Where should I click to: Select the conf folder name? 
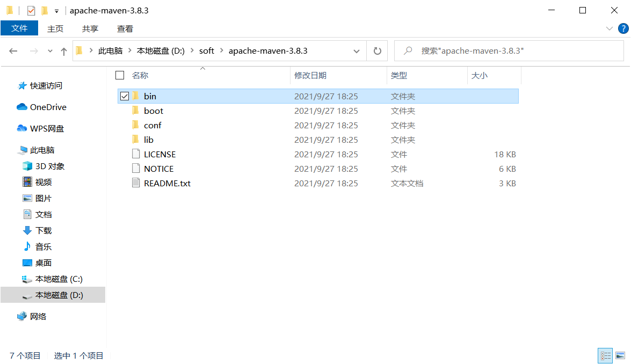pos(153,125)
